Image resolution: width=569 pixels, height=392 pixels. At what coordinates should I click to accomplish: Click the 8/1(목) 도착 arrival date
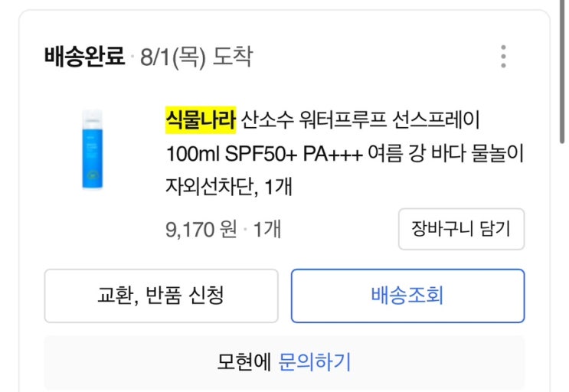coord(196,57)
